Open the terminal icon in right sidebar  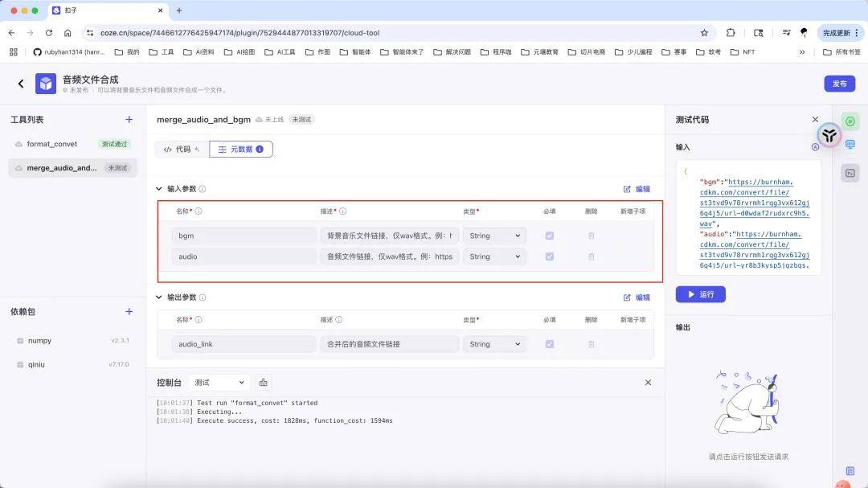(850, 173)
